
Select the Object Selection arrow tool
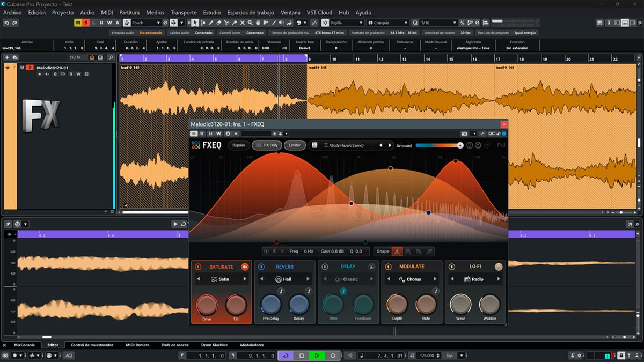coord(195,23)
